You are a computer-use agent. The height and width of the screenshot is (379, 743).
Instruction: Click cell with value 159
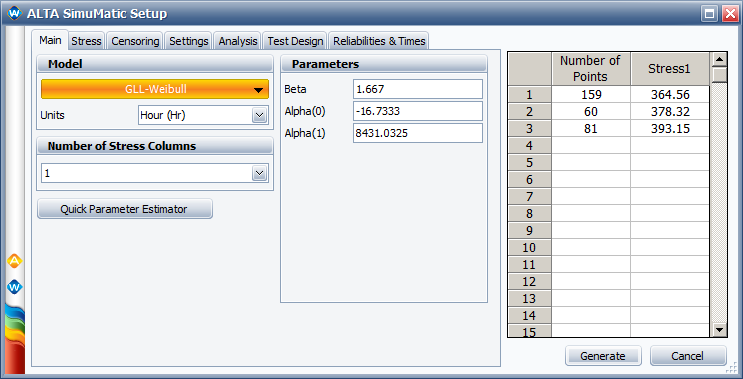click(x=591, y=94)
